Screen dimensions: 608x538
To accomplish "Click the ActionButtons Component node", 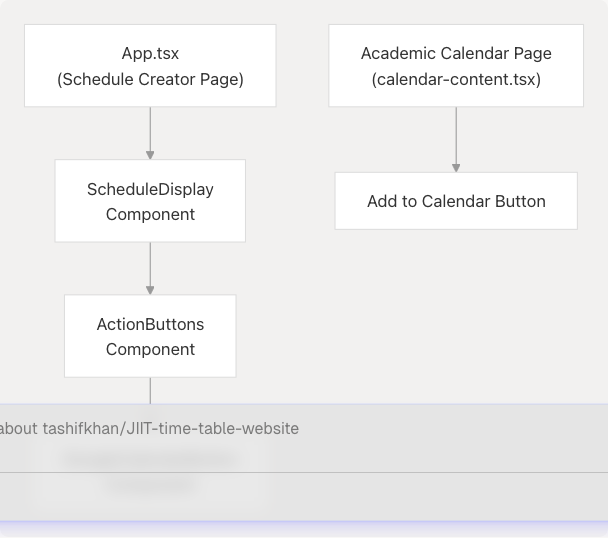I will [150, 336].
